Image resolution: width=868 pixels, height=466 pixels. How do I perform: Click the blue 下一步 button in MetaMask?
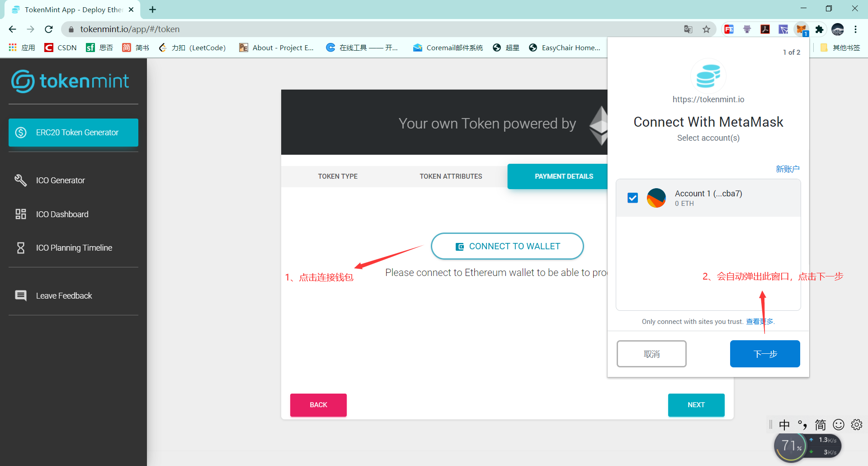(765, 354)
